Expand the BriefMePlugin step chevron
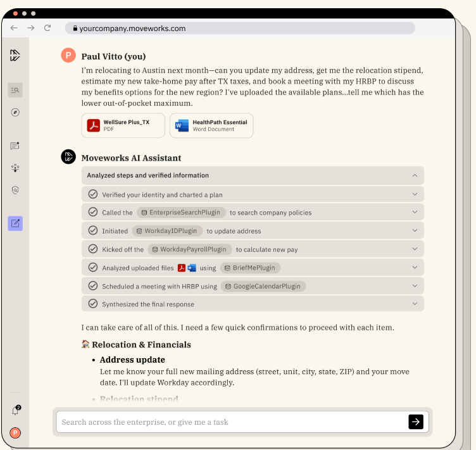This screenshot has width=476, height=450. pos(415,268)
